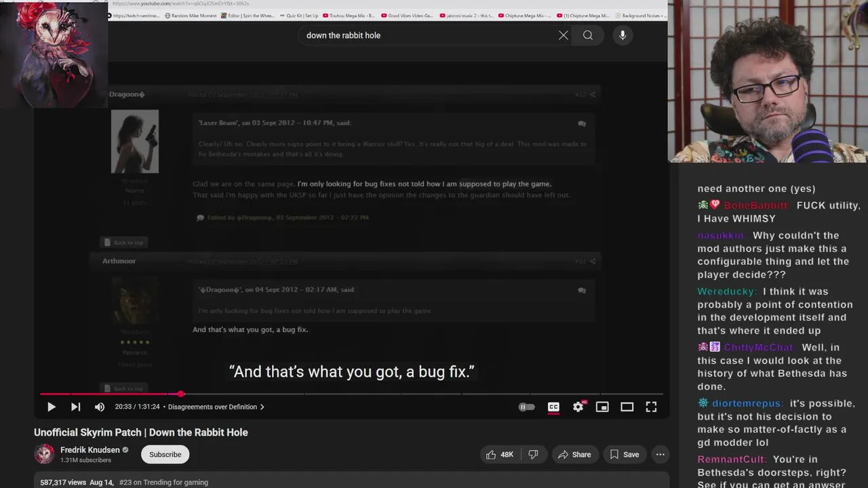Click the search magnifier button

pos(588,35)
